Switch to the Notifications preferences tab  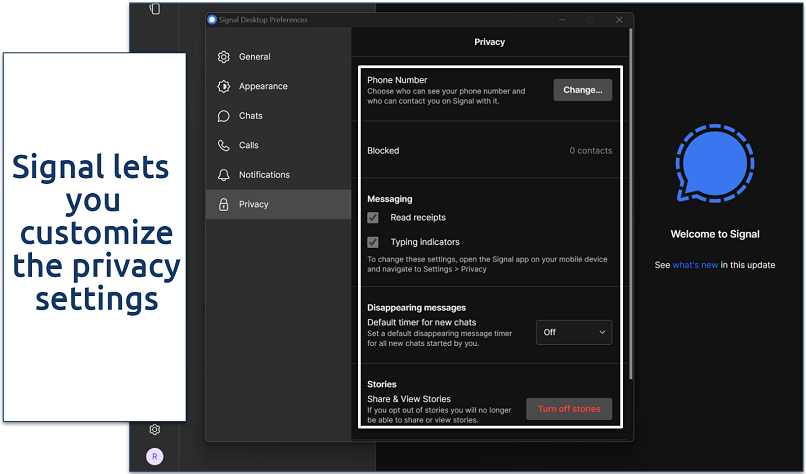(264, 175)
